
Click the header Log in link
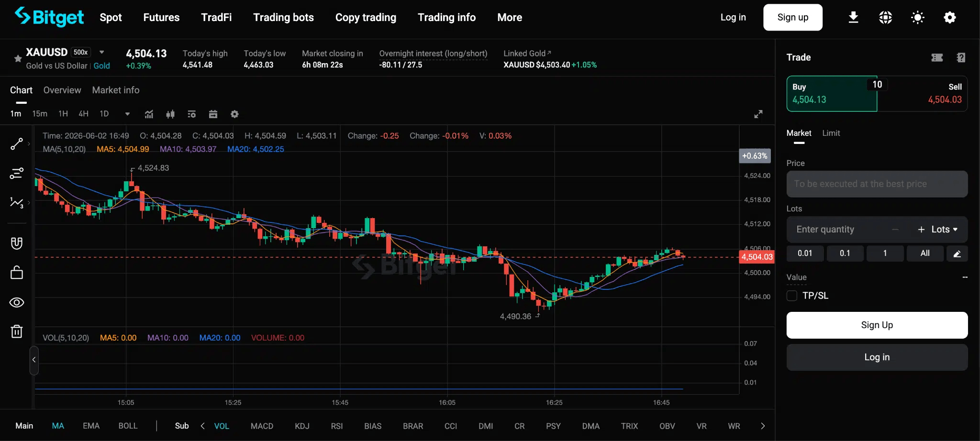click(x=733, y=17)
